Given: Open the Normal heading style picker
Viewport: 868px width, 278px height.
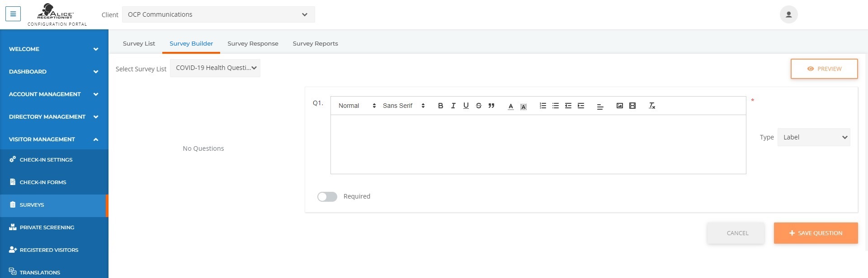Looking at the screenshot, I should (357, 106).
